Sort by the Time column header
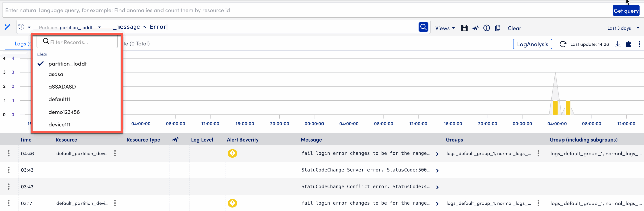The width and height of the screenshot is (644, 211). pyautogui.click(x=26, y=139)
